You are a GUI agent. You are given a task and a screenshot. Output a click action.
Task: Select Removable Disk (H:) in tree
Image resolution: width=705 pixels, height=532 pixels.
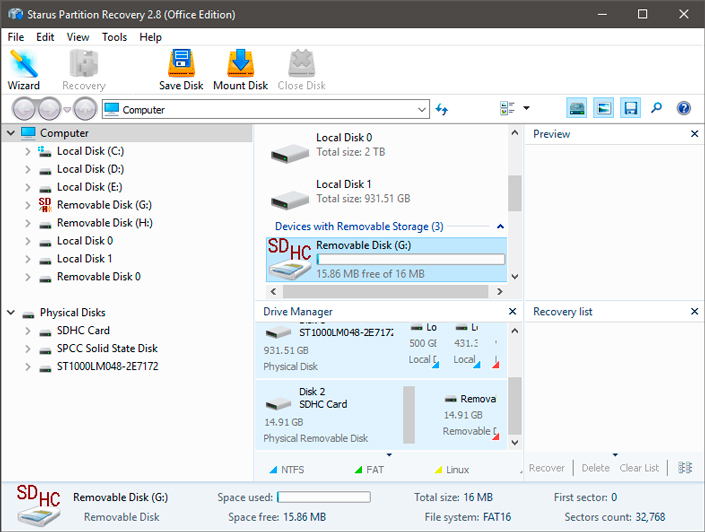pos(104,223)
